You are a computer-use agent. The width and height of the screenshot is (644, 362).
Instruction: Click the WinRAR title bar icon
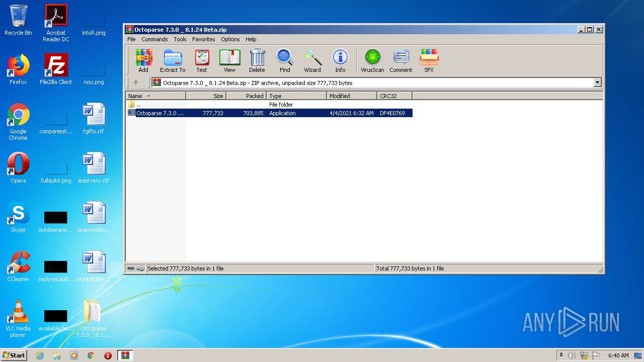(x=130, y=30)
